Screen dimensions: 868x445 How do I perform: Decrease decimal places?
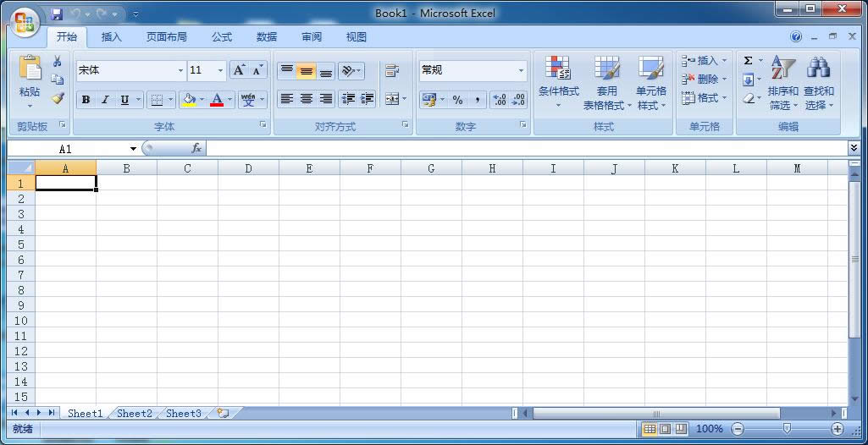click(x=518, y=100)
